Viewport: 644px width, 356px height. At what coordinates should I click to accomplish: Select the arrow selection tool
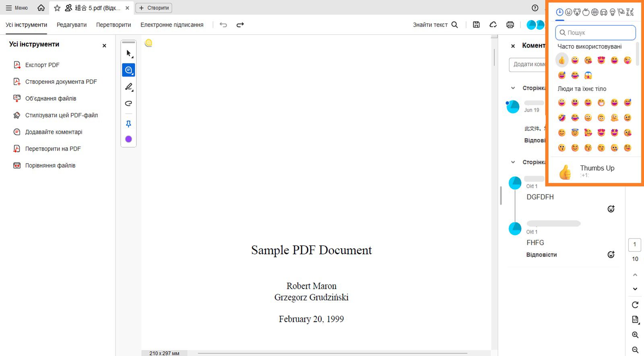click(x=128, y=53)
